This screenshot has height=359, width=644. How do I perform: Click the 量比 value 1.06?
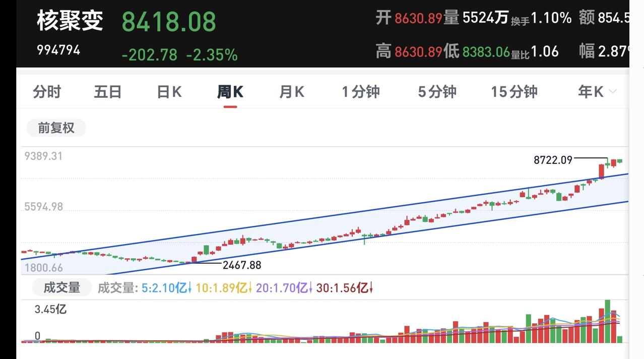(545, 51)
